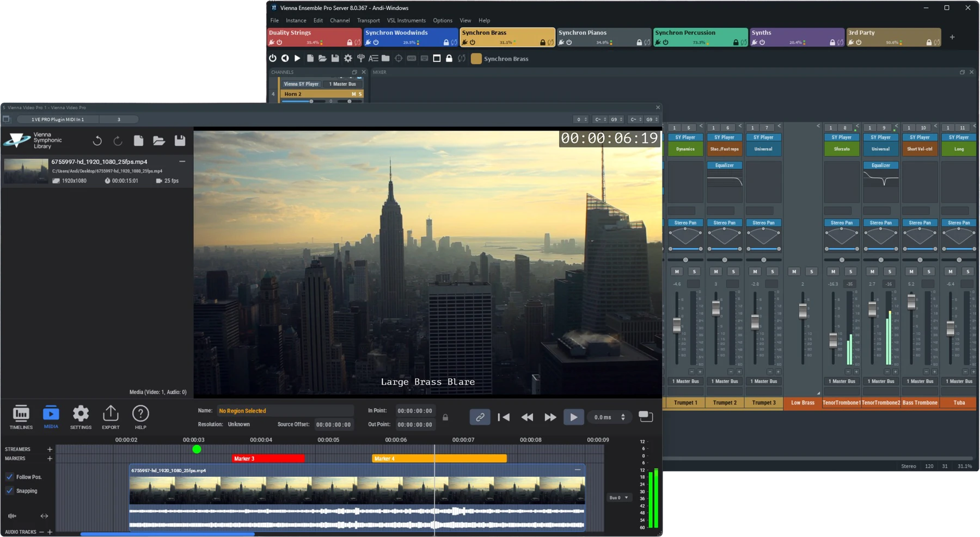Rewind the video playback
Image resolution: width=980 pixels, height=537 pixels.
[527, 417]
